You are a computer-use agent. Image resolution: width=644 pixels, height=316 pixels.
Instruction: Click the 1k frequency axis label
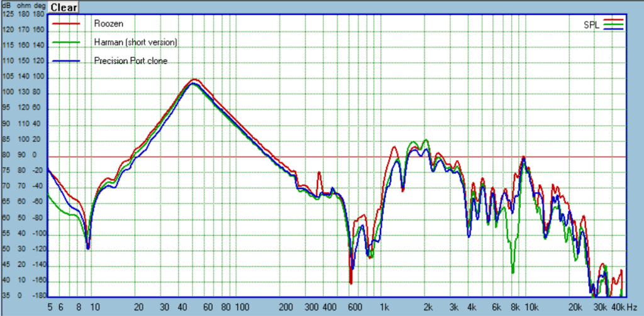(x=384, y=307)
